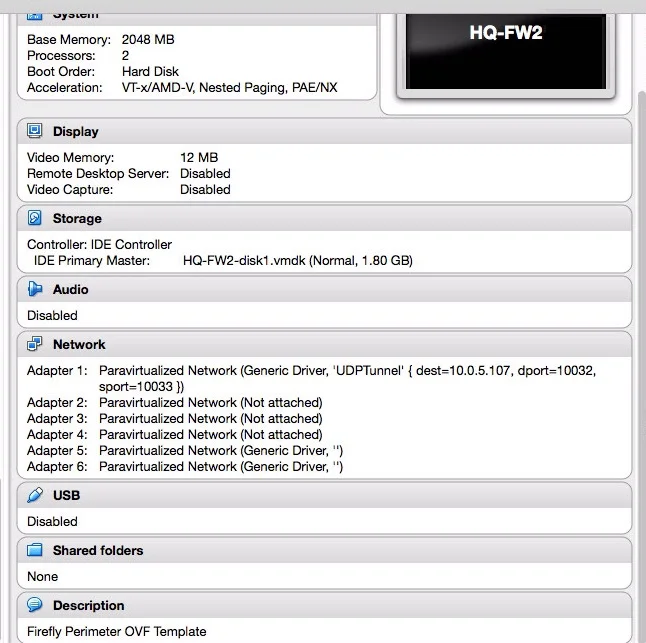
Task: Open the Network settings header link
Action: (x=79, y=344)
